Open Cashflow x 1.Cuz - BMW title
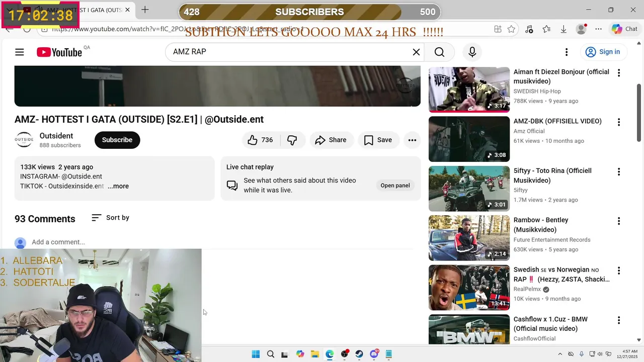Image resolution: width=644 pixels, height=362 pixels. 550,324
